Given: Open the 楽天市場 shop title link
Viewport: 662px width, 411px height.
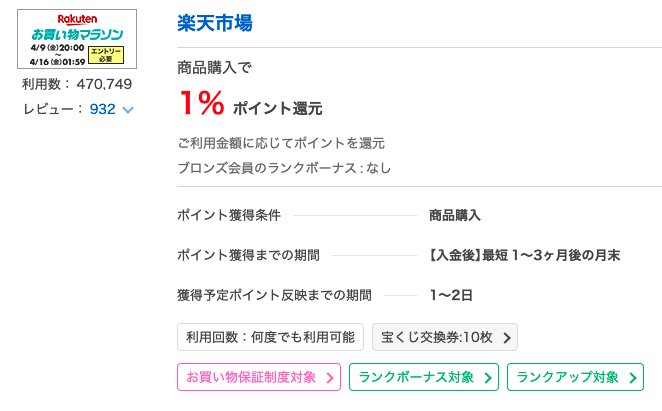Looking at the screenshot, I should [214, 23].
